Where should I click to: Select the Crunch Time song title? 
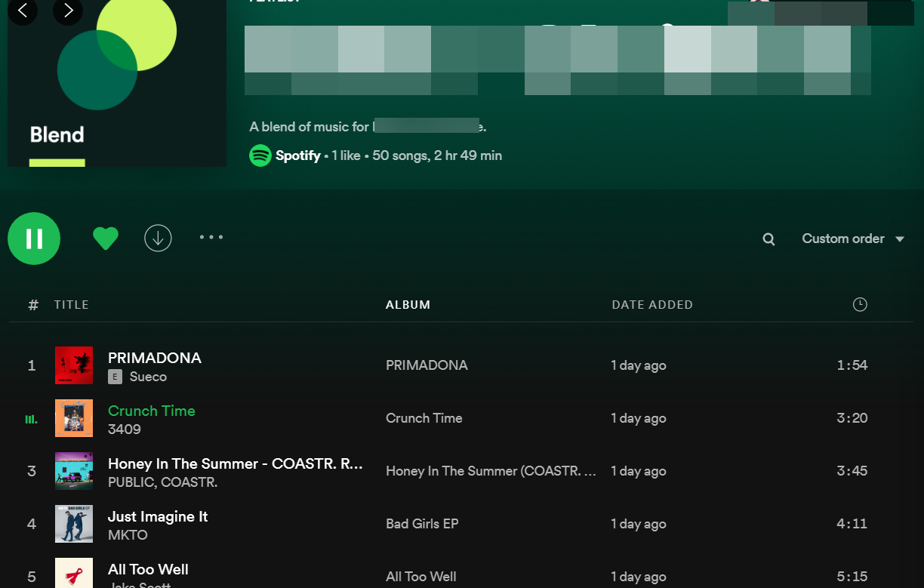point(152,411)
